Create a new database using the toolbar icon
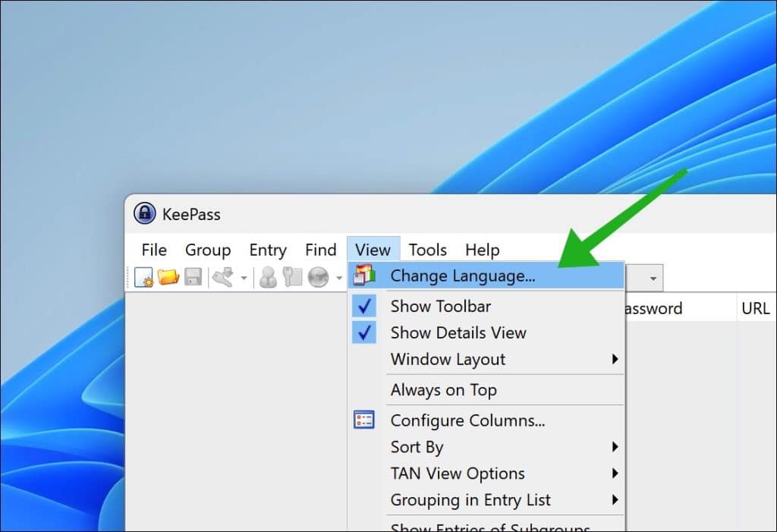777x532 pixels. click(144, 277)
